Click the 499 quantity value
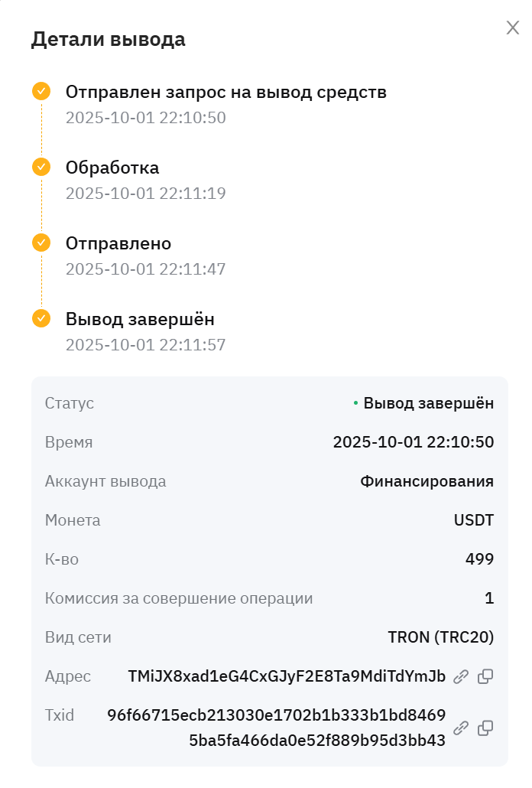This screenshot has height=788, width=532. (x=479, y=559)
